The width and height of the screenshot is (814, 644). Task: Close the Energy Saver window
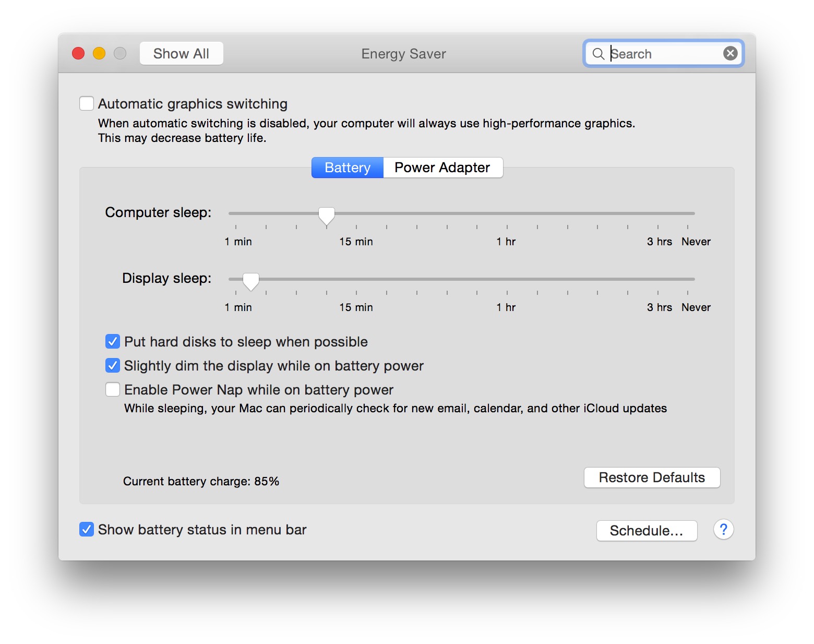(78, 53)
